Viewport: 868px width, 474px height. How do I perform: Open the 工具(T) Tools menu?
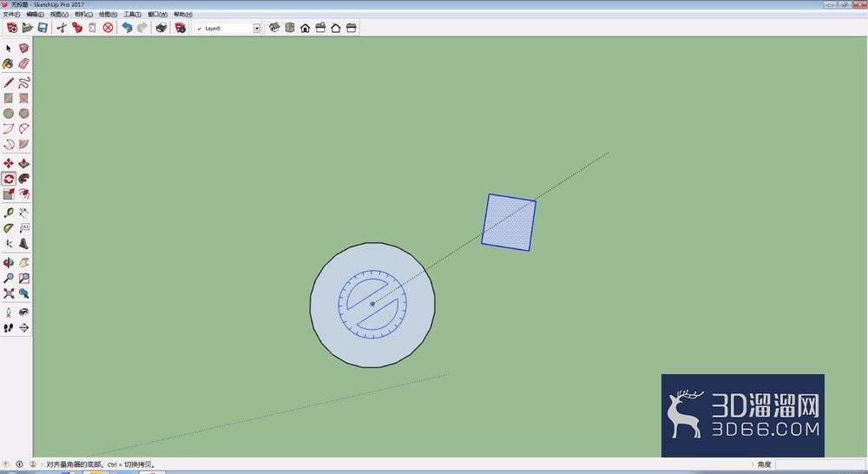(x=132, y=15)
